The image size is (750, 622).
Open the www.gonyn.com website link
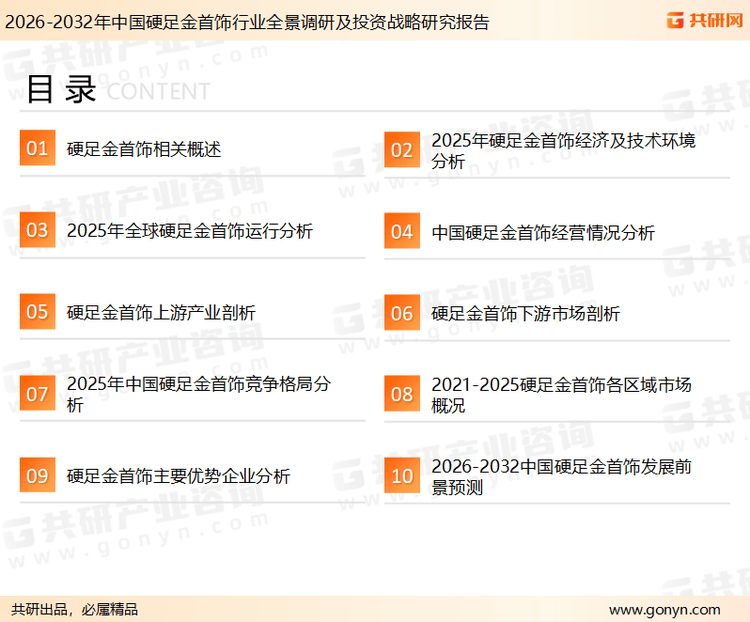(664, 609)
